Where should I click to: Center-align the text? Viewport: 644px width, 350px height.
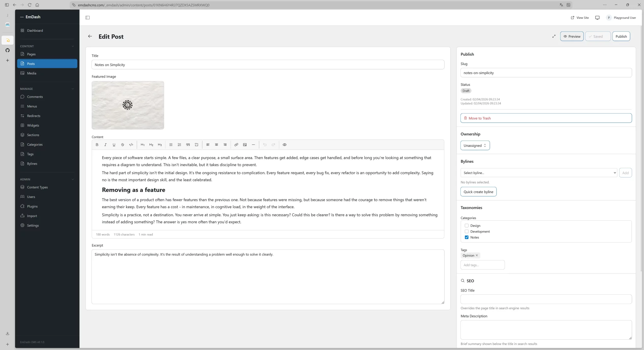pyautogui.click(x=216, y=145)
